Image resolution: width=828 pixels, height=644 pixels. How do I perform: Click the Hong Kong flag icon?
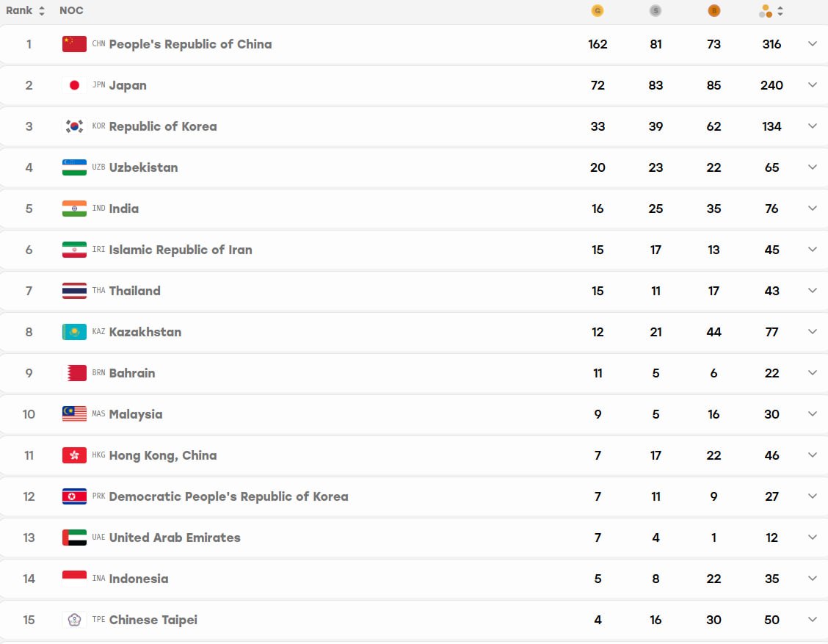[x=74, y=455]
